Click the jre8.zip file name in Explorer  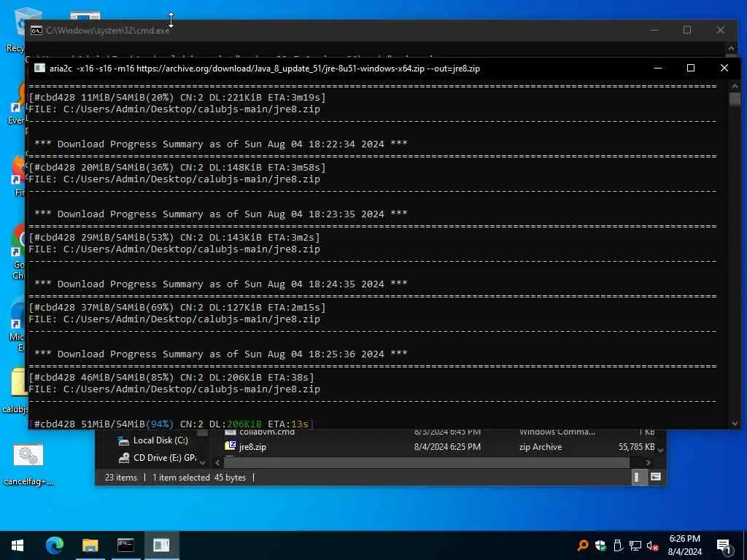click(252, 447)
